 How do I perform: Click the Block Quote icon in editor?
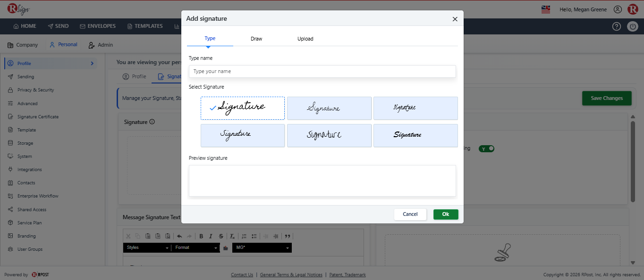click(288, 236)
